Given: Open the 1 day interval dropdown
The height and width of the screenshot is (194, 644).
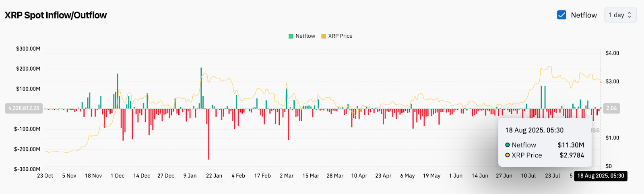Looking at the screenshot, I should point(620,15).
